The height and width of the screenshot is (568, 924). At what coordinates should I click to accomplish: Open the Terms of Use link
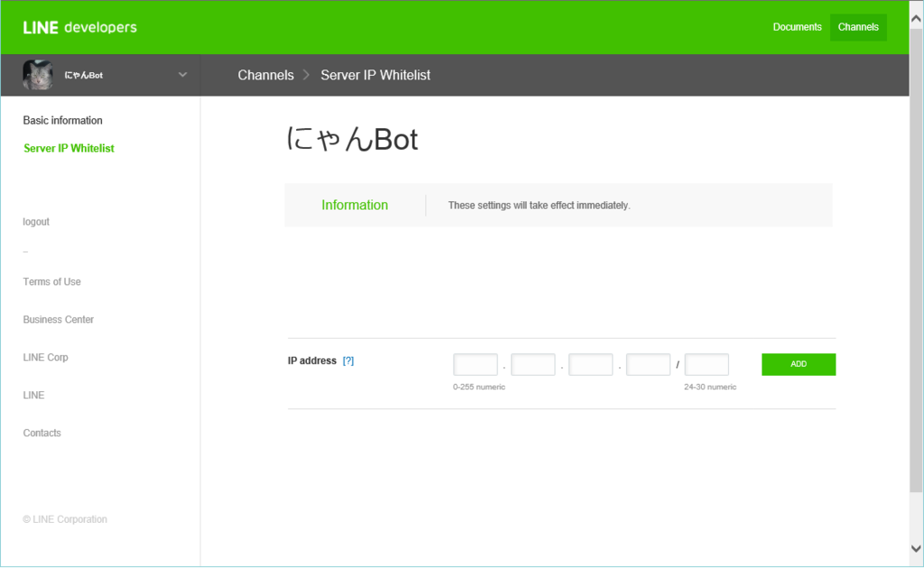51,282
